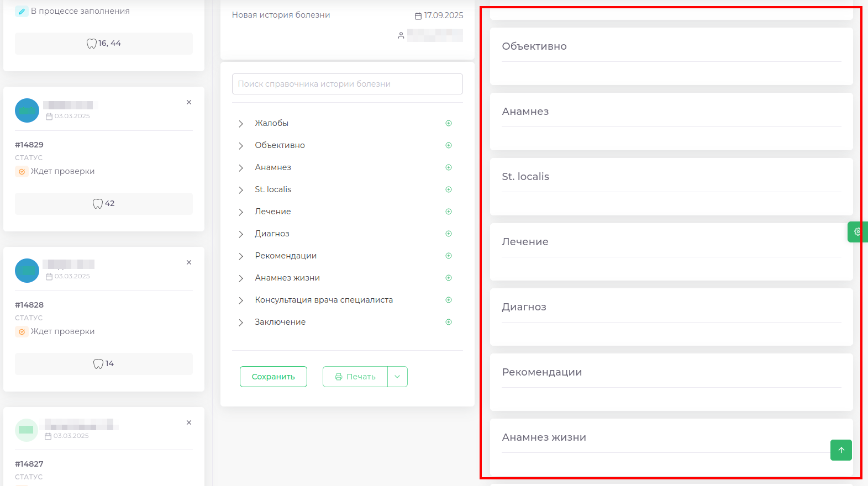The image size is (868, 486).
Task: Click the person icon below the date field
Action: tap(401, 35)
